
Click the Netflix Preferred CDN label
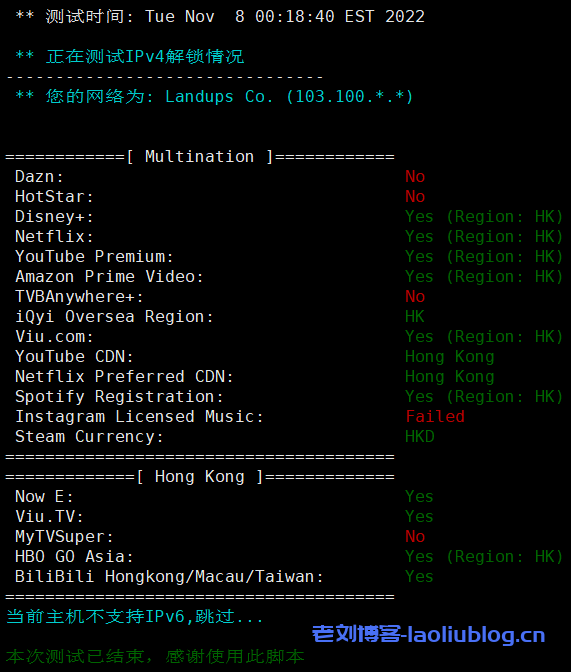click(124, 377)
